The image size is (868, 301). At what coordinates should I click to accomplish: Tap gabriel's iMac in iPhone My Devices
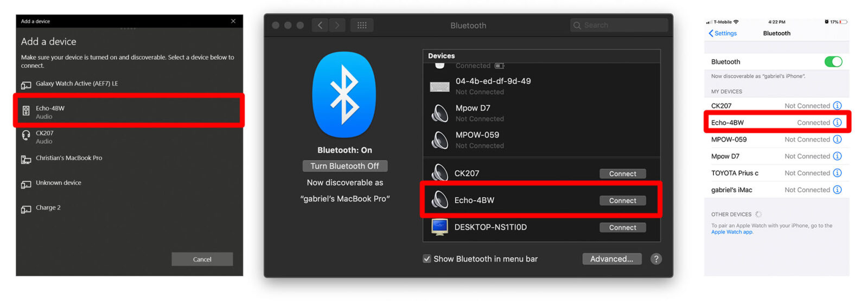[x=776, y=190]
